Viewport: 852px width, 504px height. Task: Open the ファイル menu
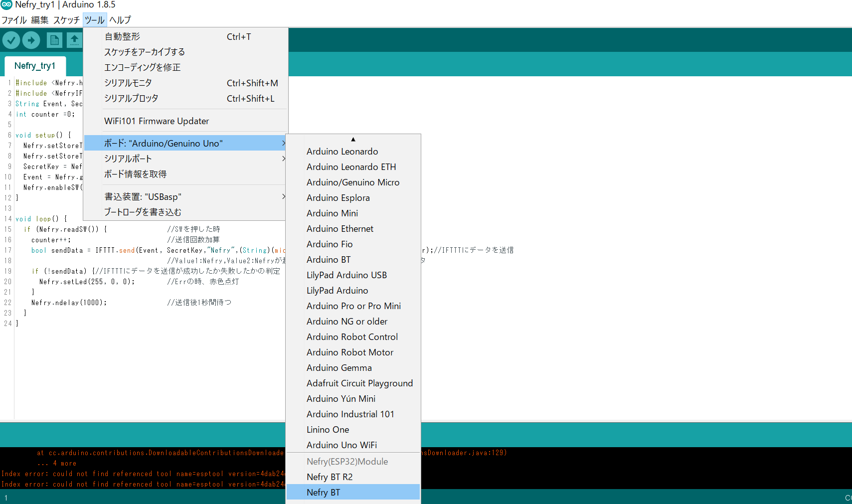(x=14, y=20)
